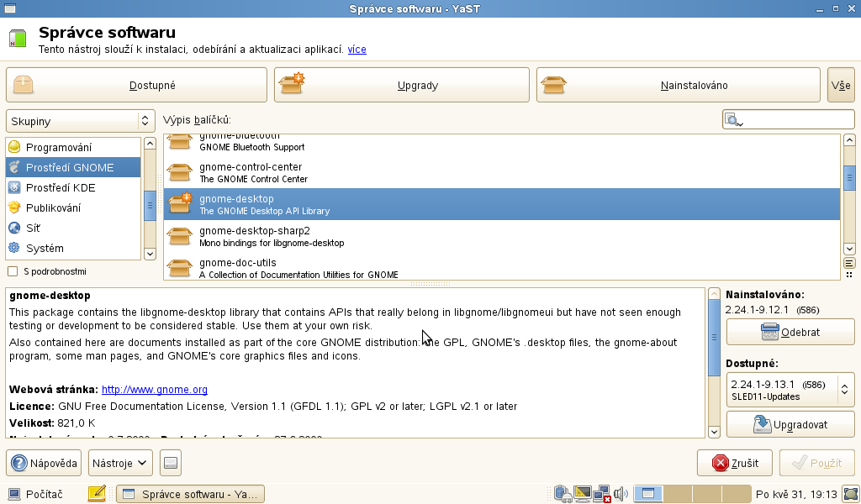Click the package list scrollbar thumb
Image resolution: width=861 pixels, height=504 pixels.
[849, 178]
